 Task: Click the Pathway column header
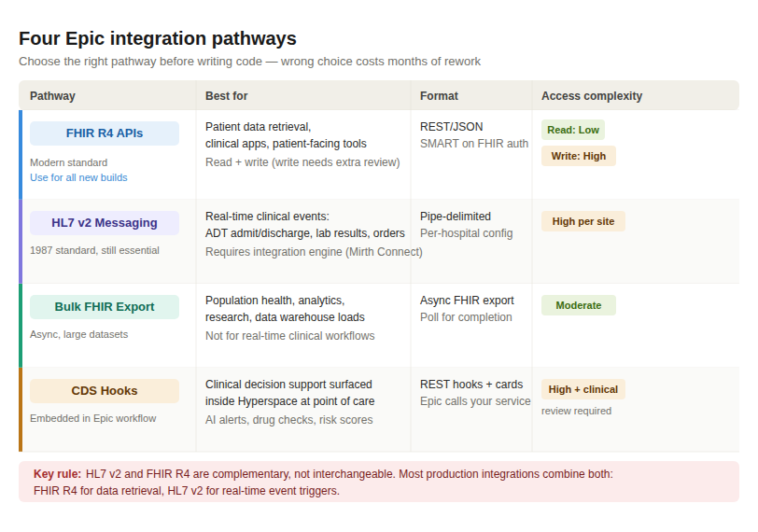pos(52,96)
